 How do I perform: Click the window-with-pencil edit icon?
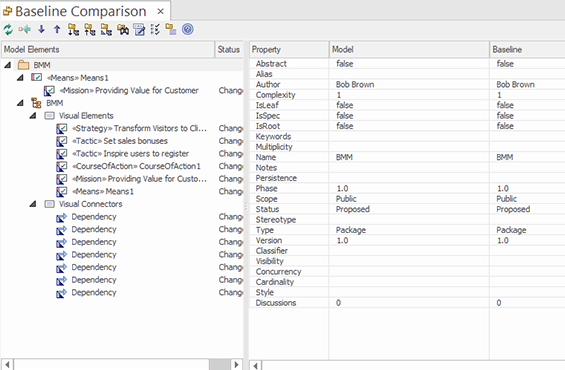click(139, 30)
